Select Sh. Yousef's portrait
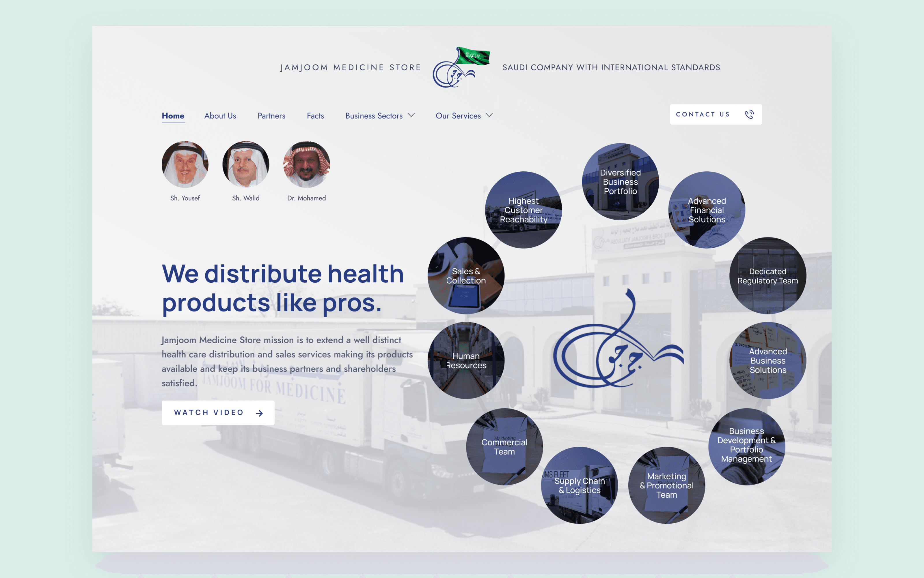The height and width of the screenshot is (578, 924). tap(185, 164)
